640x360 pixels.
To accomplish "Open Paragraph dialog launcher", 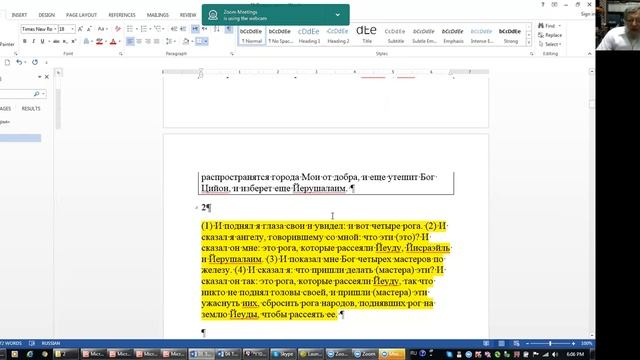I will (232, 54).
